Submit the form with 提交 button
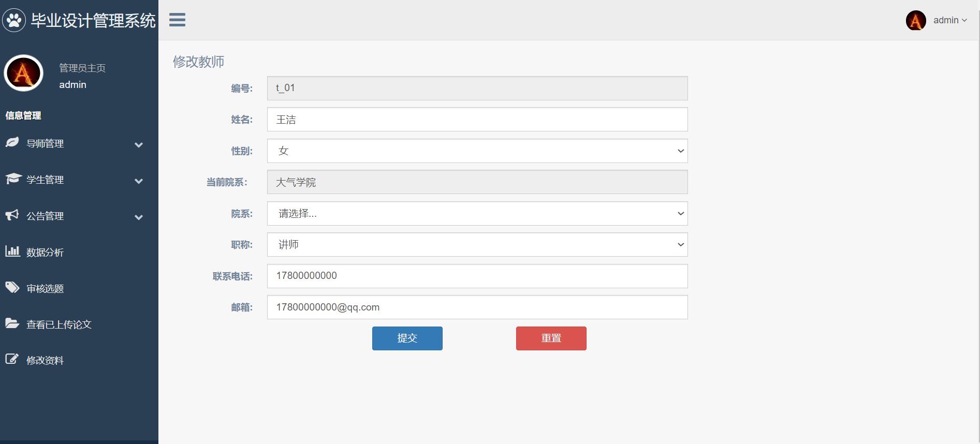Image resolution: width=980 pixels, height=444 pixels. coord(407,338)
